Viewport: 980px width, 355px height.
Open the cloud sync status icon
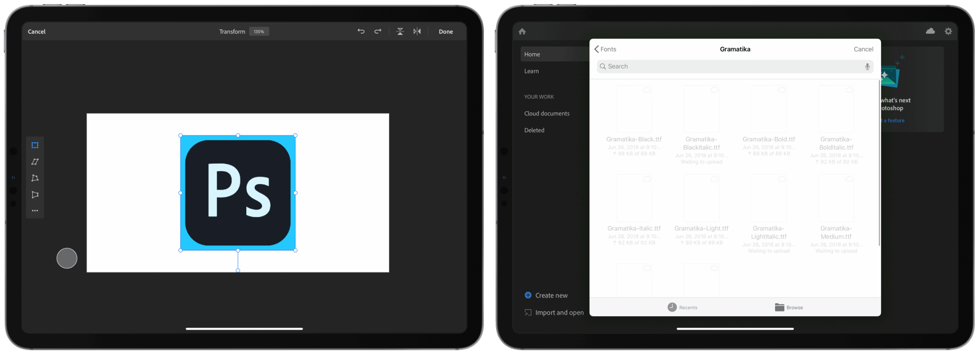click(x=930, y=31)
